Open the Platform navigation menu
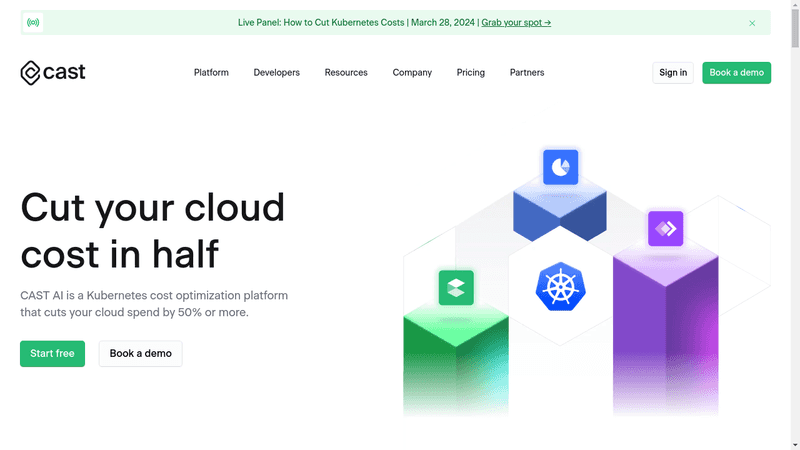 (x=211, y=73)
